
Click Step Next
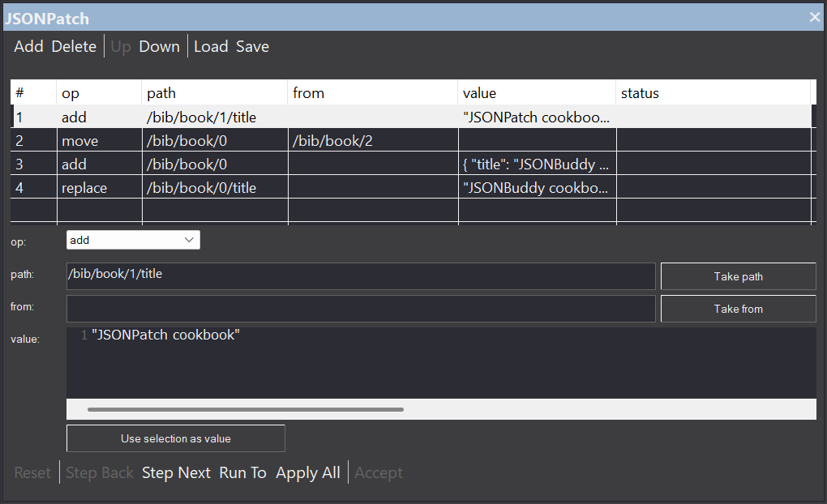click(176, 472)
